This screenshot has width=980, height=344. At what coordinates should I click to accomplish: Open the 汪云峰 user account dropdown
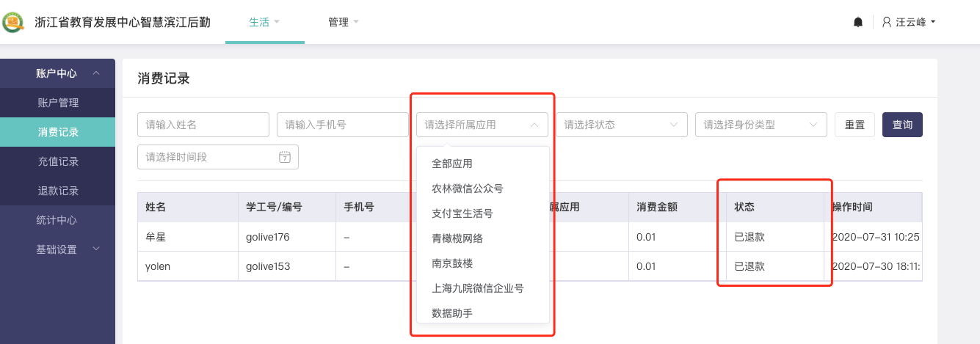[x=909, y=22]
